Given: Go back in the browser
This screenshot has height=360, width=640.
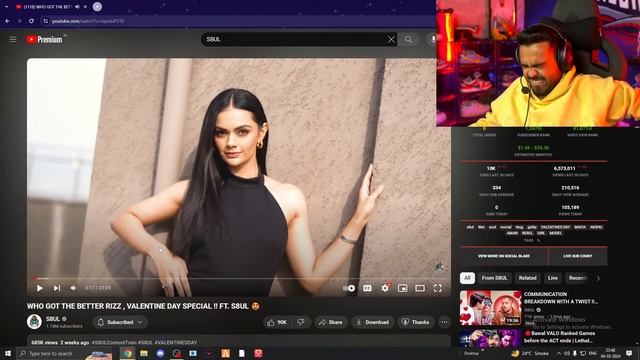Looking at the screenshot, I should tap(7, 21).
